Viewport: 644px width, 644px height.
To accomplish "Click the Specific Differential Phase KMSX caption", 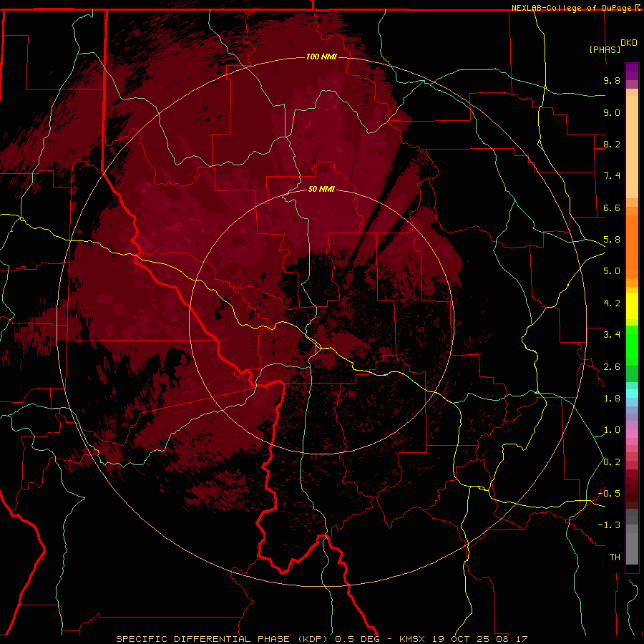I will [x=321, y=639].
